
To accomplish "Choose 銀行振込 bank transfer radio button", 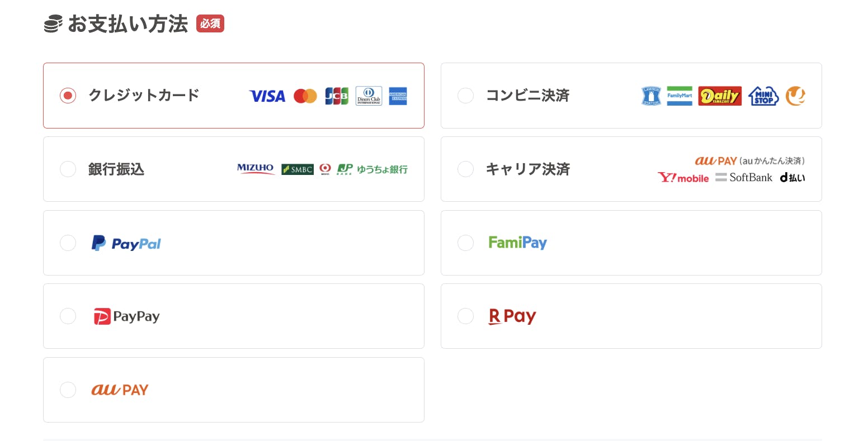I will [68, 169].
